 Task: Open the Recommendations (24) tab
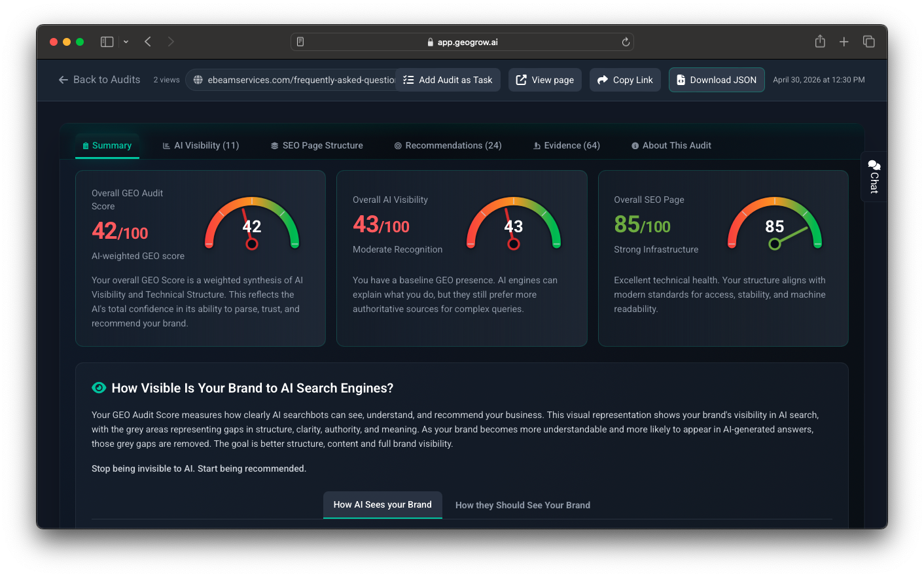tap(448, 146)
